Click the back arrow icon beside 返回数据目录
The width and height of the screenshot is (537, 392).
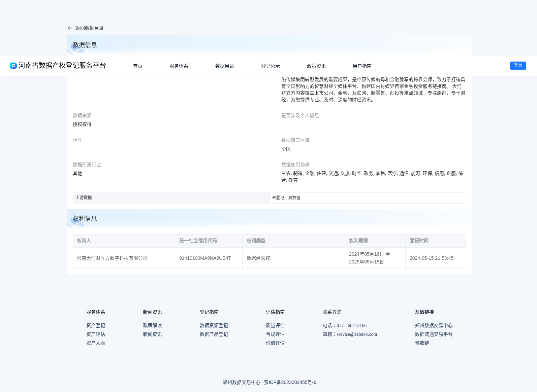70,28
